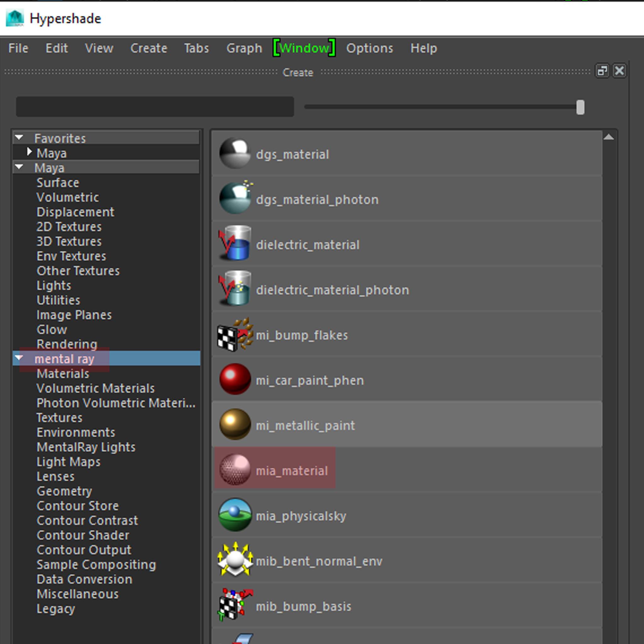Click the node search input field
This screenshot has width=644, height=644.
coord(155,107)
